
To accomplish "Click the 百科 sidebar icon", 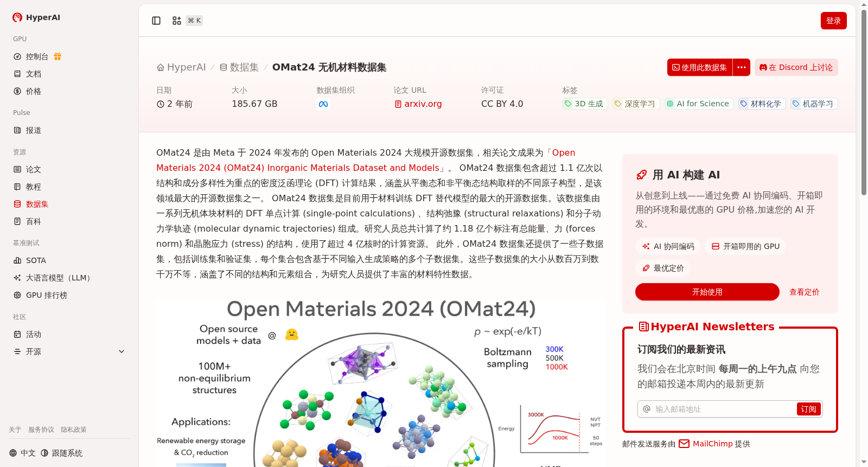I will (x=17, y=221).
